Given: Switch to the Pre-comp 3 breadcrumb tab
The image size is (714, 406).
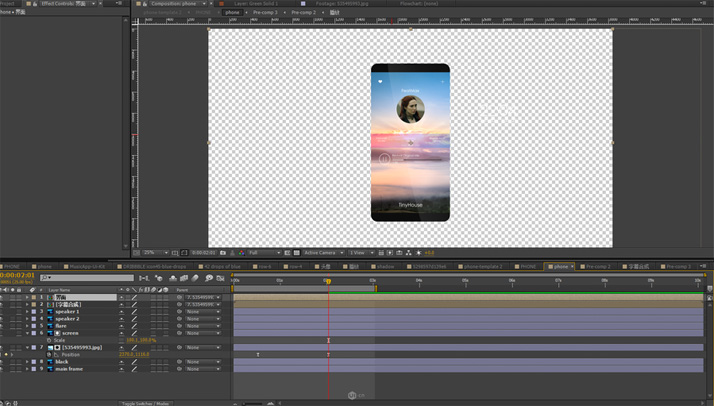Looking at the screenshot, I should [x=265, y=13].
